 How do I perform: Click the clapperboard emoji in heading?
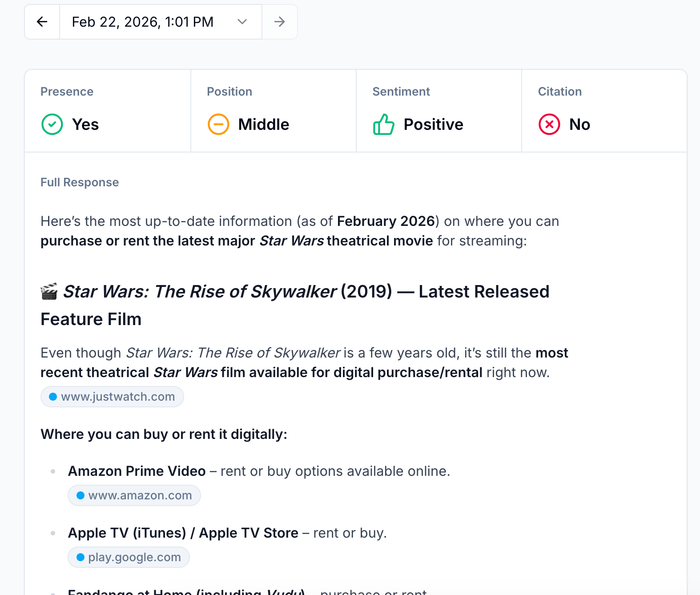coord(49,292)
